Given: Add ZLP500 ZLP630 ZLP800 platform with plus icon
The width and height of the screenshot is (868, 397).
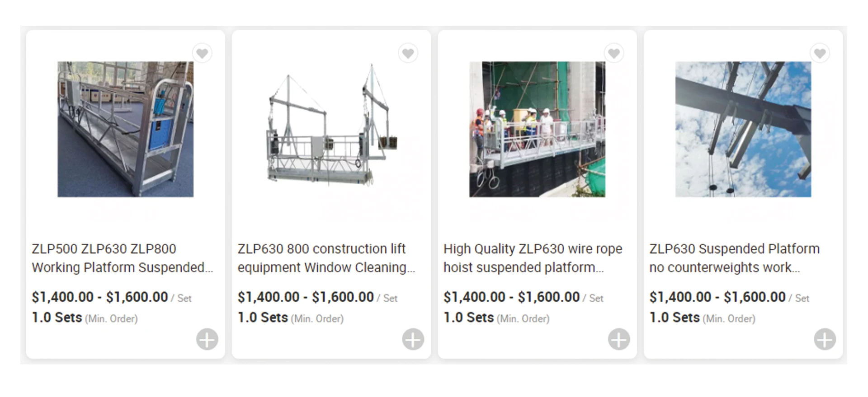Looking at the screenshot, I should click(x=207, y=339).
